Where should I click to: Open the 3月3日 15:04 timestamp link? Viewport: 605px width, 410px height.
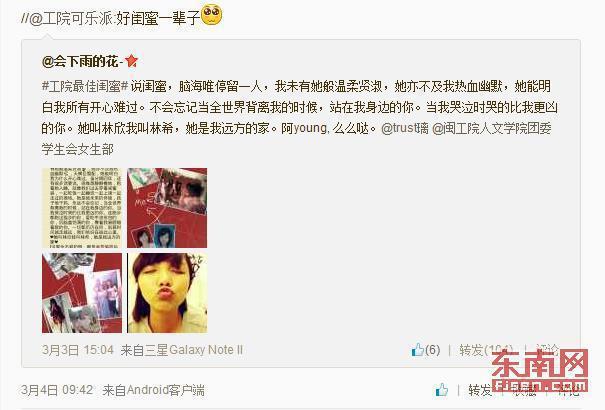78,350
